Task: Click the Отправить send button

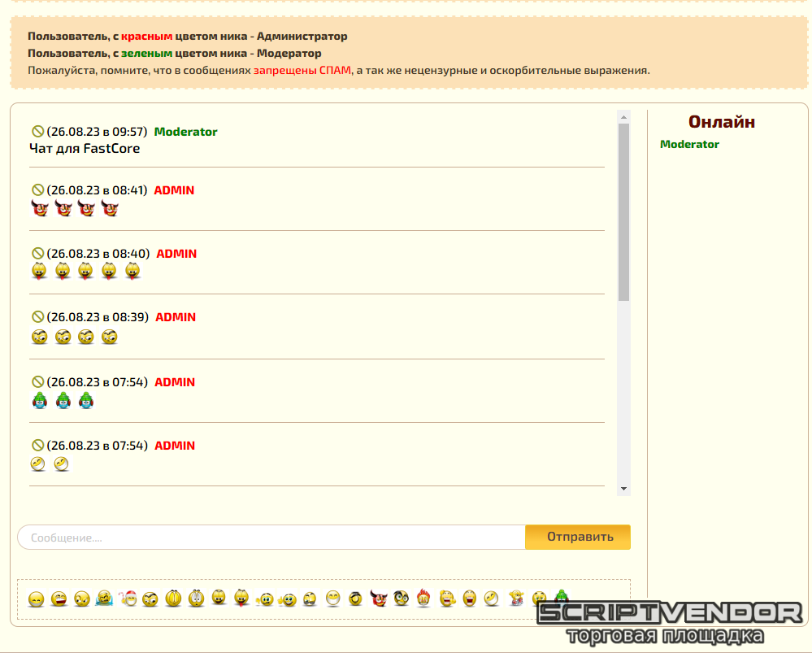Action: click(577, 537)
